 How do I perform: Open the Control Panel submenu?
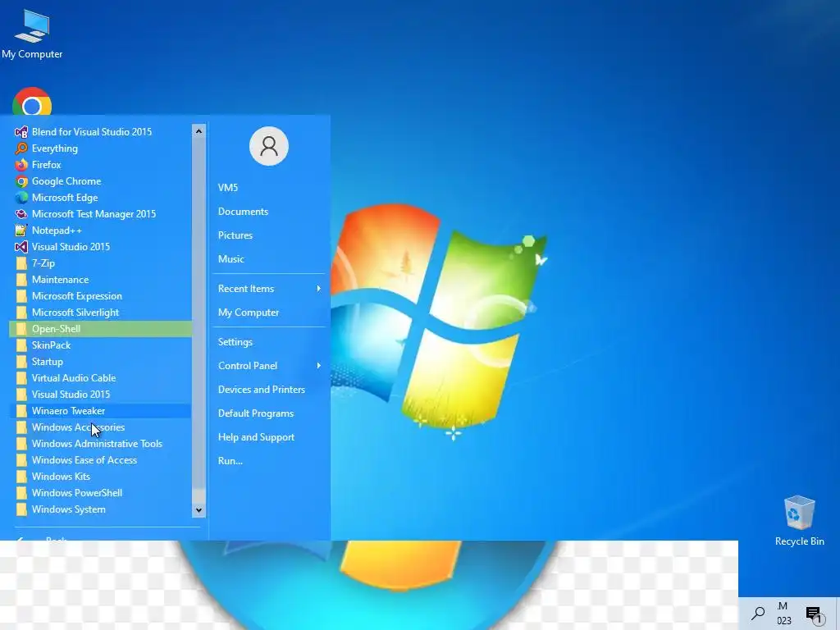(269, 366)
